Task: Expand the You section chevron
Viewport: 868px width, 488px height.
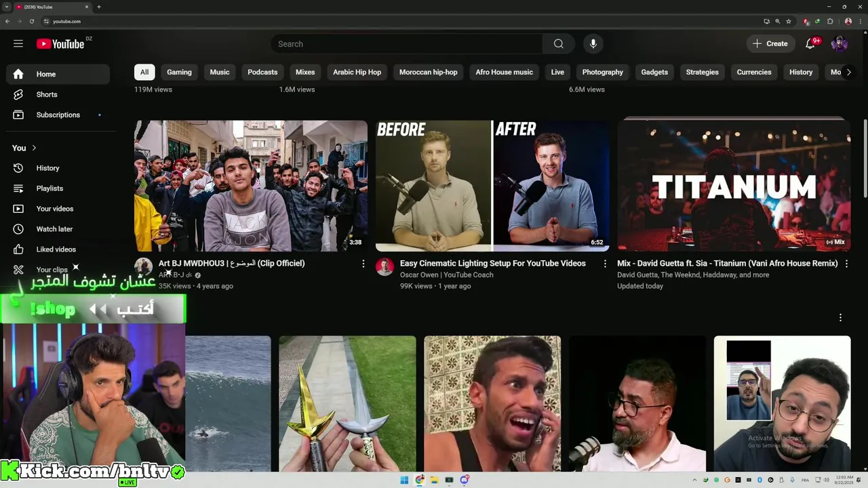Action: point(34,148)
